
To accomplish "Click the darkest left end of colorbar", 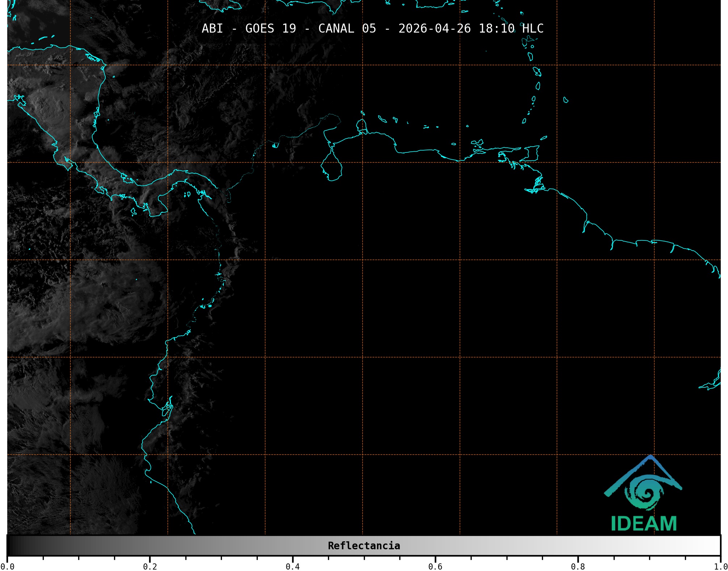I will (x=10, y=546).
